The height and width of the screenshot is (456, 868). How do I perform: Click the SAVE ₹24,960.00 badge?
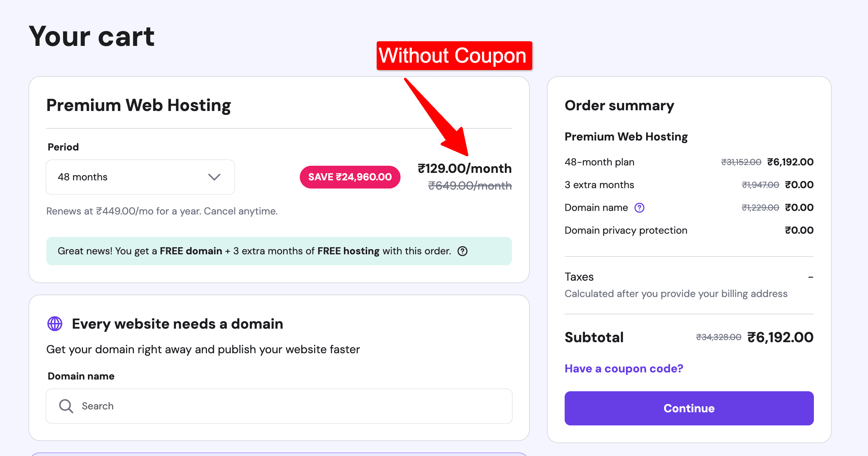(350, 177)
